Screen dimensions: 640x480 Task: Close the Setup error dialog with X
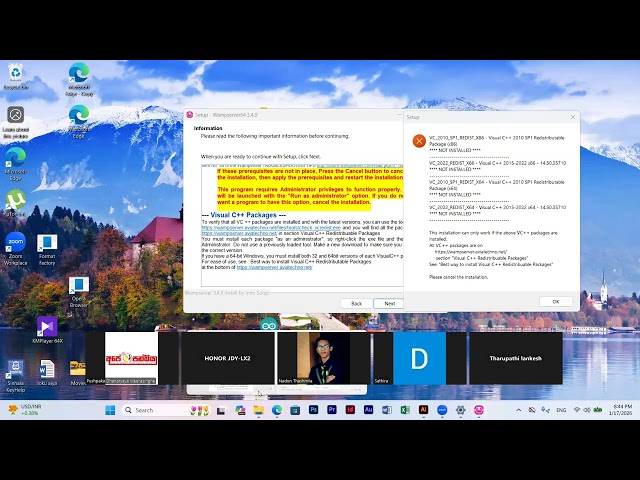573,117
